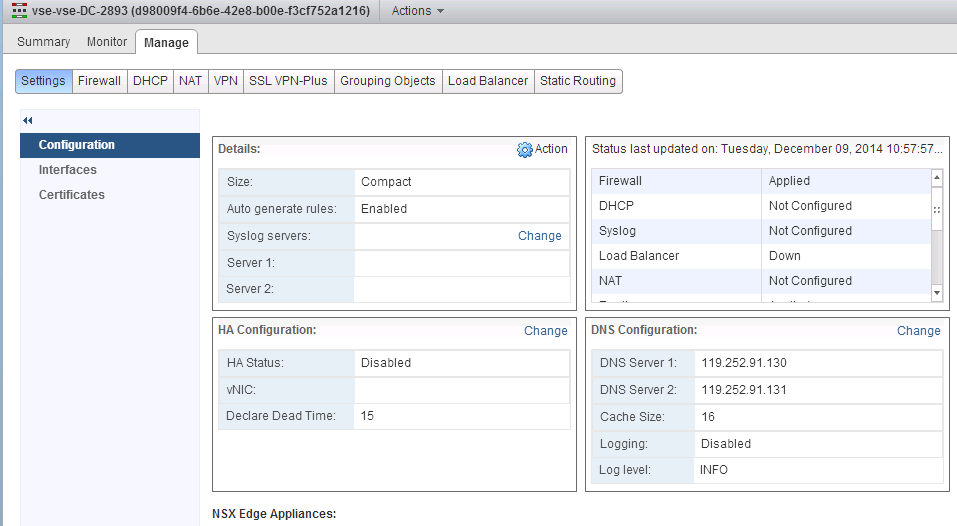Switch to the Monitor tab
Image resolution: width=957 pixels, height=526 pixels.
(x=107, y=41)
